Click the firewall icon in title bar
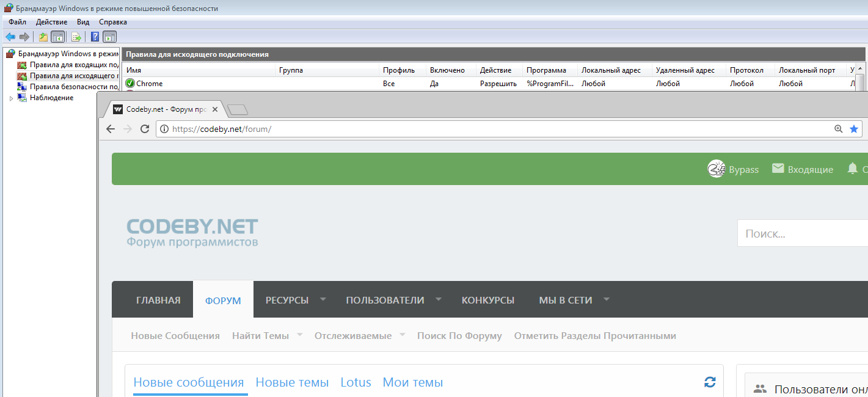868x397 pixels. [9, 9]
